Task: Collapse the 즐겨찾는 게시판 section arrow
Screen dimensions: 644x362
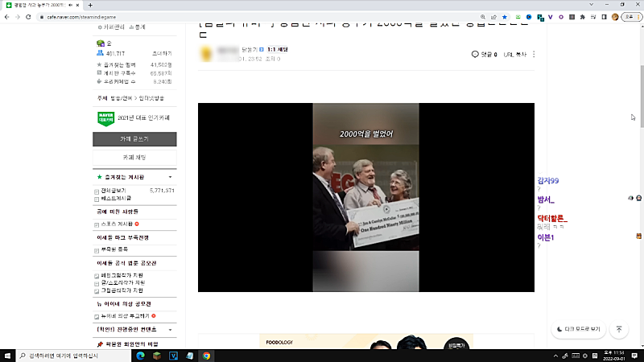Action: pyautogui.click(x=170, y=176)
